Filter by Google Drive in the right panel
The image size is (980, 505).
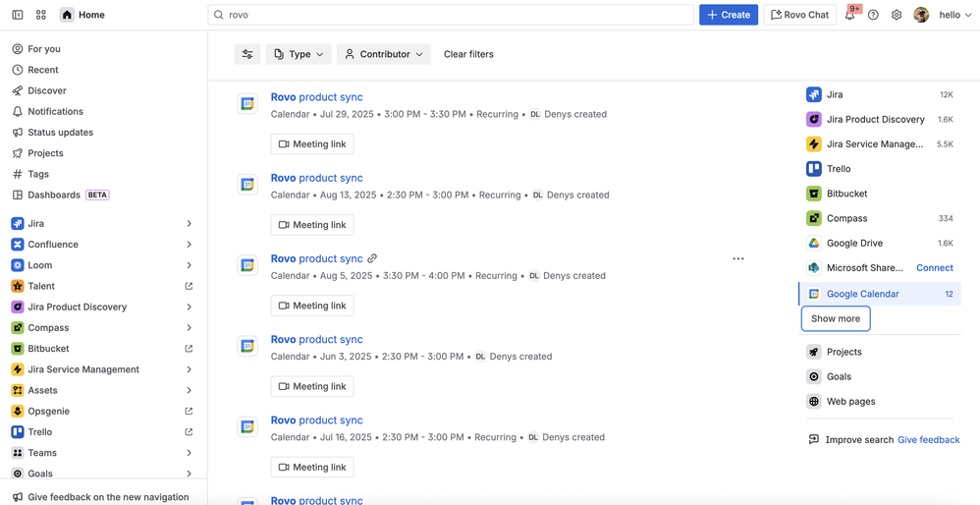tap(880, 243)
